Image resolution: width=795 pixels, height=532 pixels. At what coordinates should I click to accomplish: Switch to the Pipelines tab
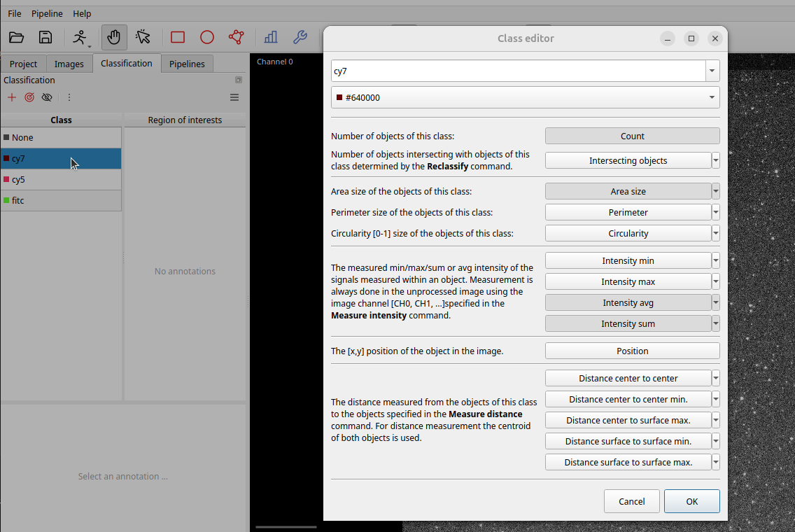187,64
